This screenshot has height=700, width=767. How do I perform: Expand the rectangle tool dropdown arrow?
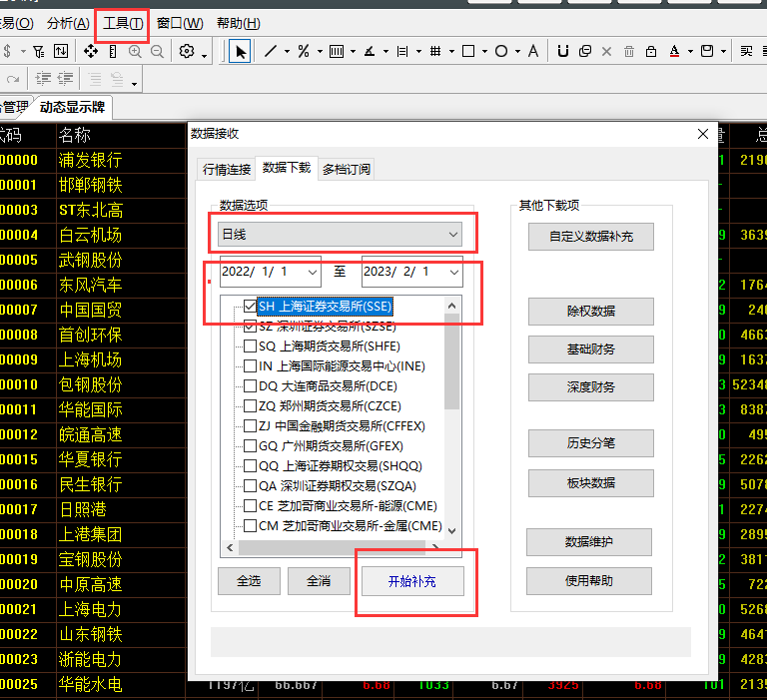(484, 51)
